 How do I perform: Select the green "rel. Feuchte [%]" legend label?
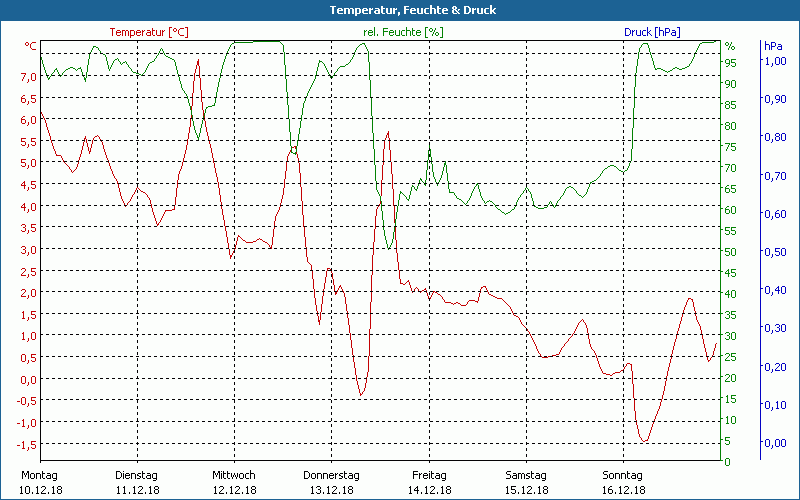[x=403, y=32]
